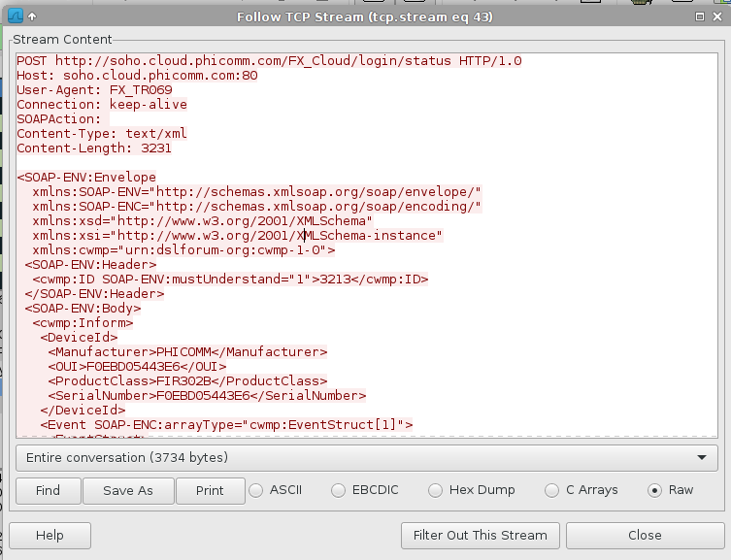Viewport: 731px width, 560px height.
Task: Open the Entire conversation dropdown
Action: [x=359, y=457]
